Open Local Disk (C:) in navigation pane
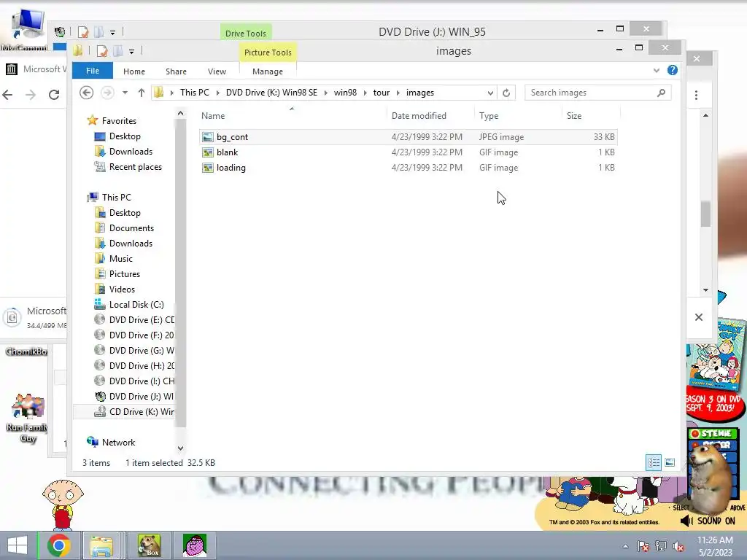This screenshot has height=560, width=747. click(x=136, y=304)
